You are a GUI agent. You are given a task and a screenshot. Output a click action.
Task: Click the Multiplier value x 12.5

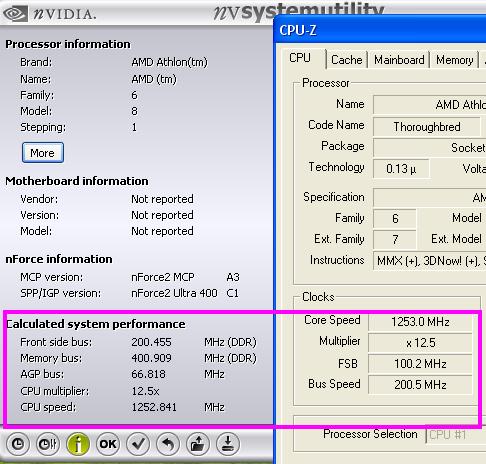tap(420, 343)
